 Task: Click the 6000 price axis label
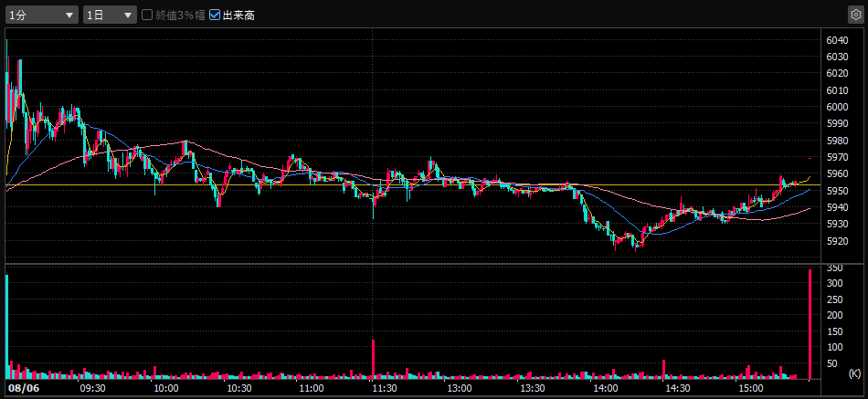pos(837,107)
